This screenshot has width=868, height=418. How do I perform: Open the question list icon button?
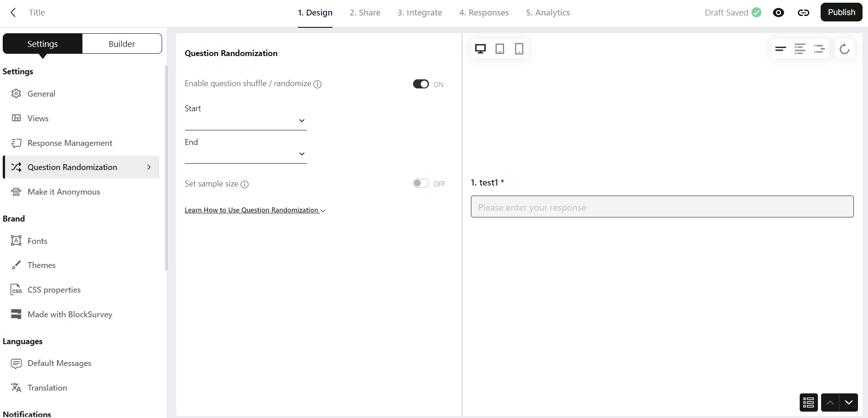pyautogui.click(x=808, y=403)
